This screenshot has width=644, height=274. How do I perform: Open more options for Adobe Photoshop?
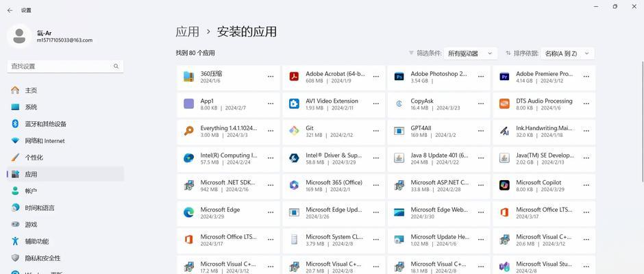(x=481, y=77)
